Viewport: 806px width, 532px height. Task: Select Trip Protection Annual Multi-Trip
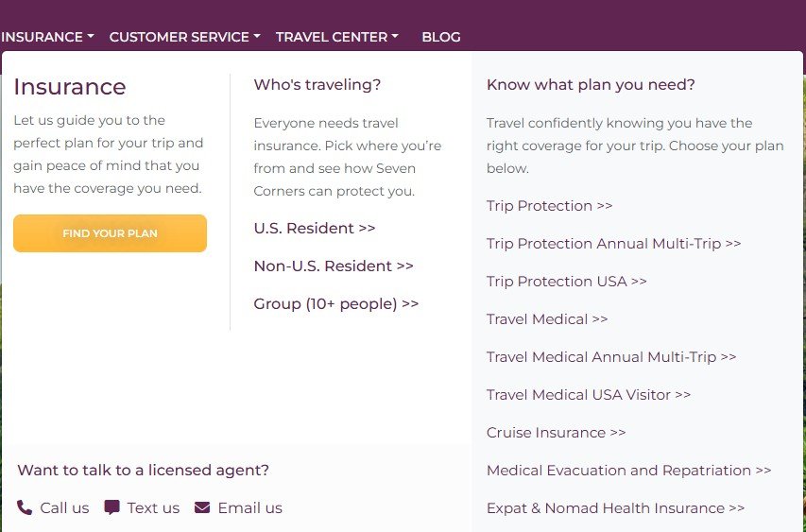pos(613,244)
